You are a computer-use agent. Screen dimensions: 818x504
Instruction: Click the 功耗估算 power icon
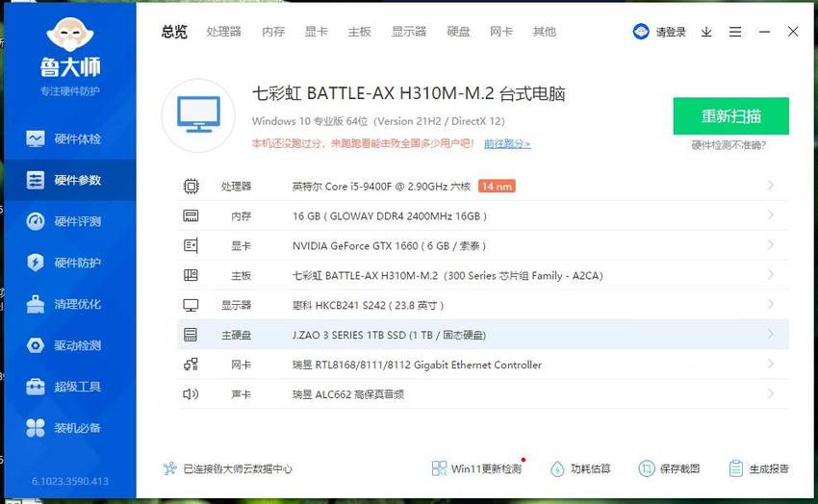[x=557, y=468]
